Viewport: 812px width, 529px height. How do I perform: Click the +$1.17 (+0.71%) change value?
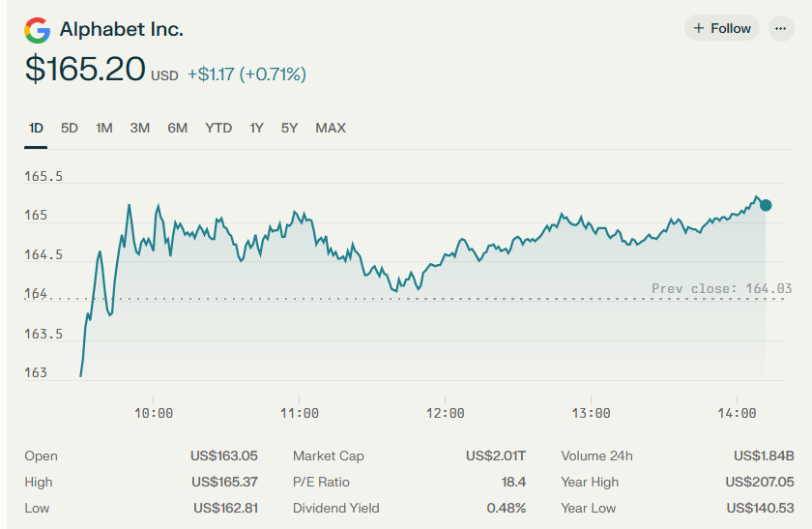246,74
